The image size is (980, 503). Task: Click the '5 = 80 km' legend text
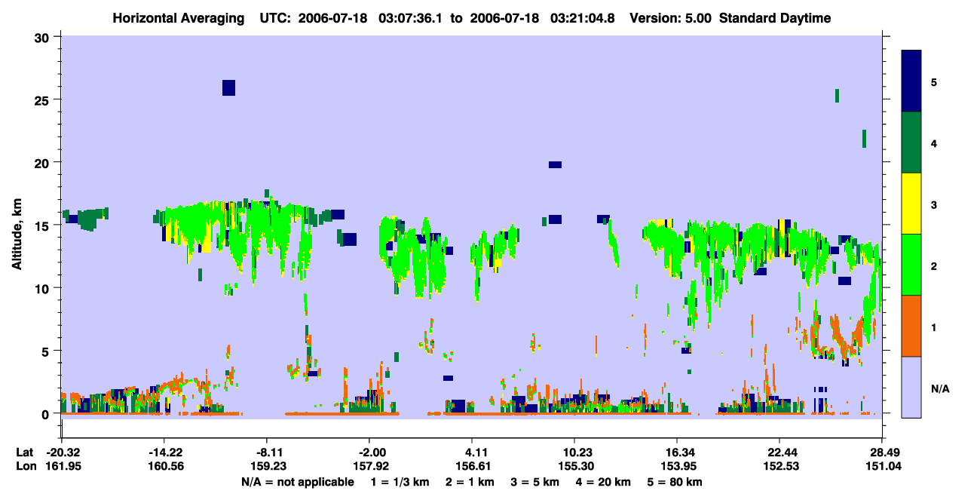pos(675,482)
